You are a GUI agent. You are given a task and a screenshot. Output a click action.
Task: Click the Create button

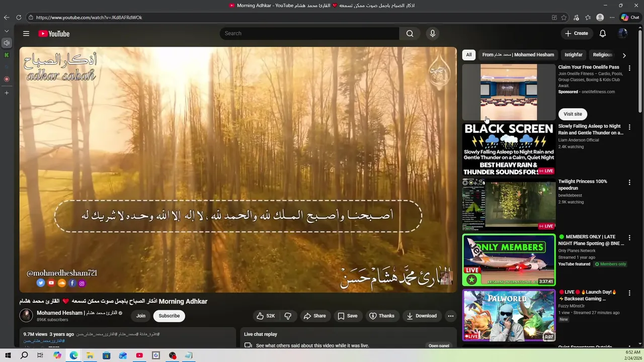click(577, 34)
